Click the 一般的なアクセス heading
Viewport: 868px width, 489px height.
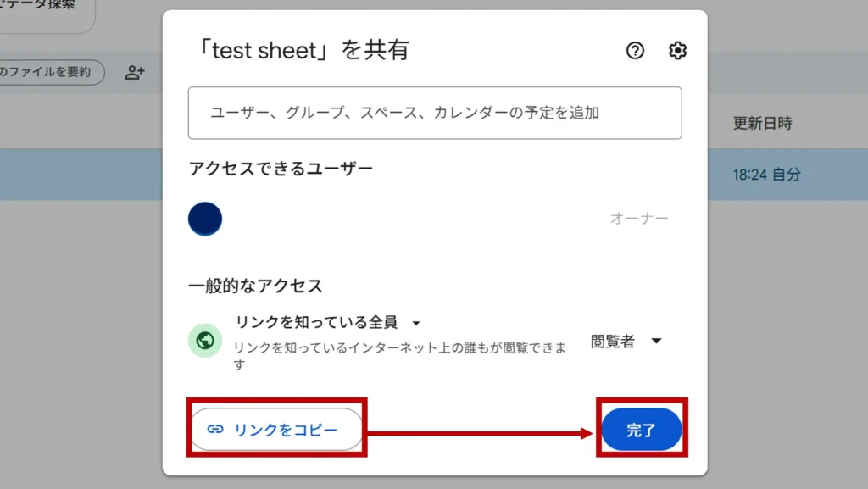[x=255, y=286]
